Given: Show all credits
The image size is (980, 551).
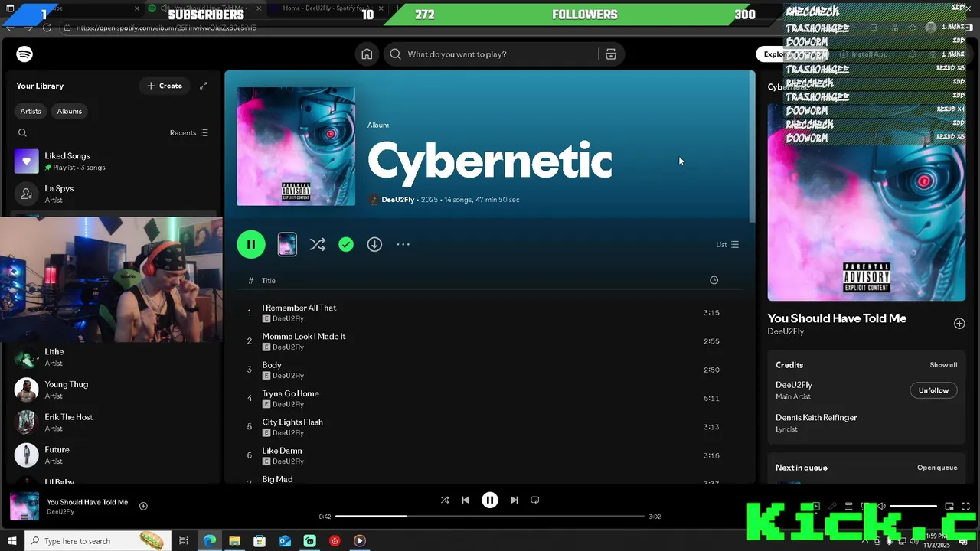Looking at the screenshot, I should [943, 365].
